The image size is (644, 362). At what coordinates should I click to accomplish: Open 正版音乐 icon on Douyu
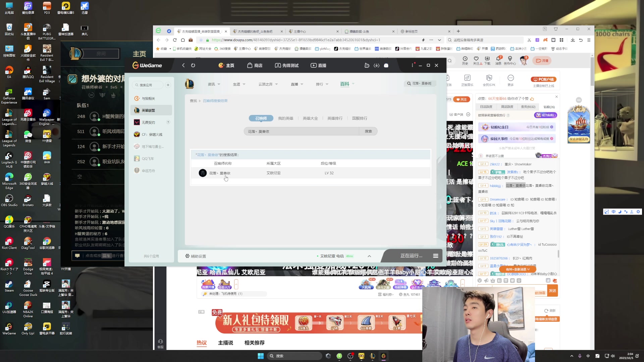(467, 80)
